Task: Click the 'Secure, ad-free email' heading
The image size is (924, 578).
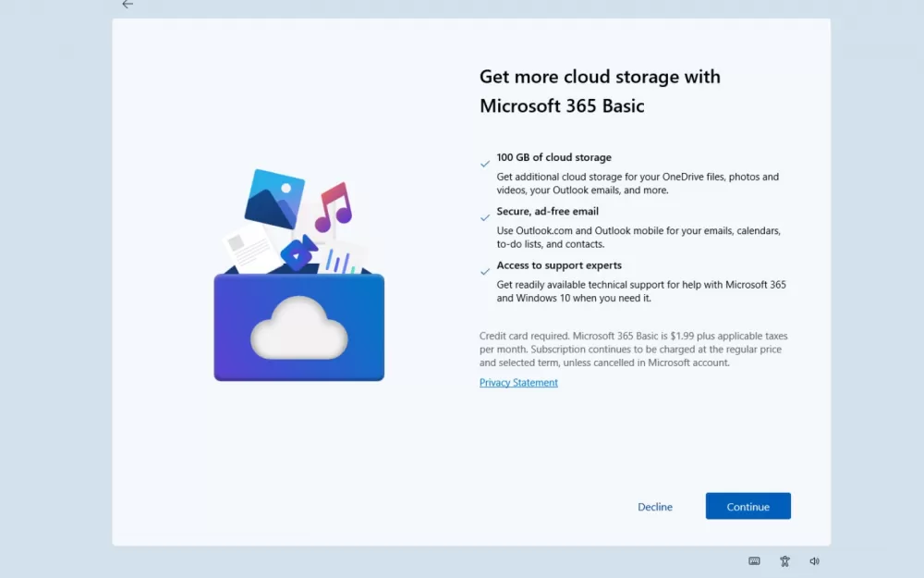Action: pyautogui.click(x=547, y=211)
